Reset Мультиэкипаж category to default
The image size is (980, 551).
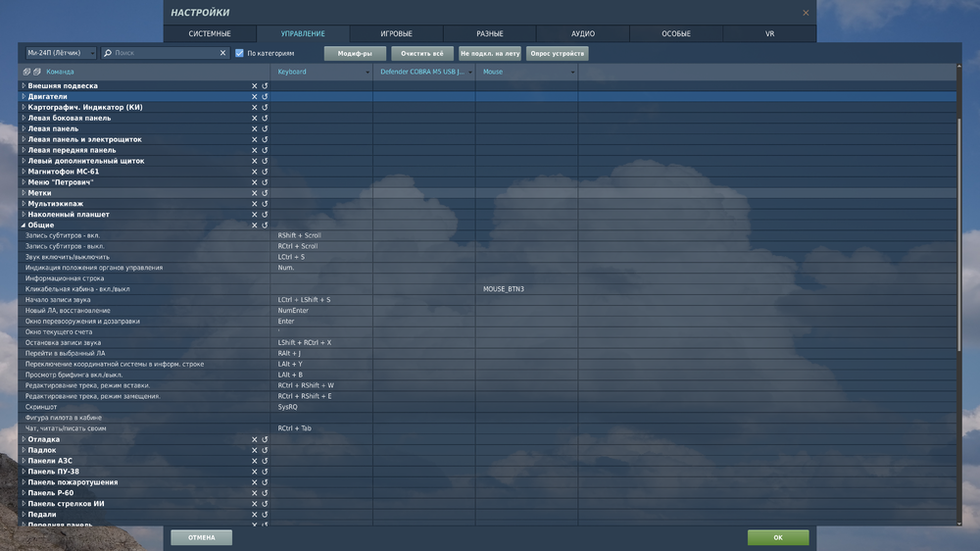click(x=265, y=203)
